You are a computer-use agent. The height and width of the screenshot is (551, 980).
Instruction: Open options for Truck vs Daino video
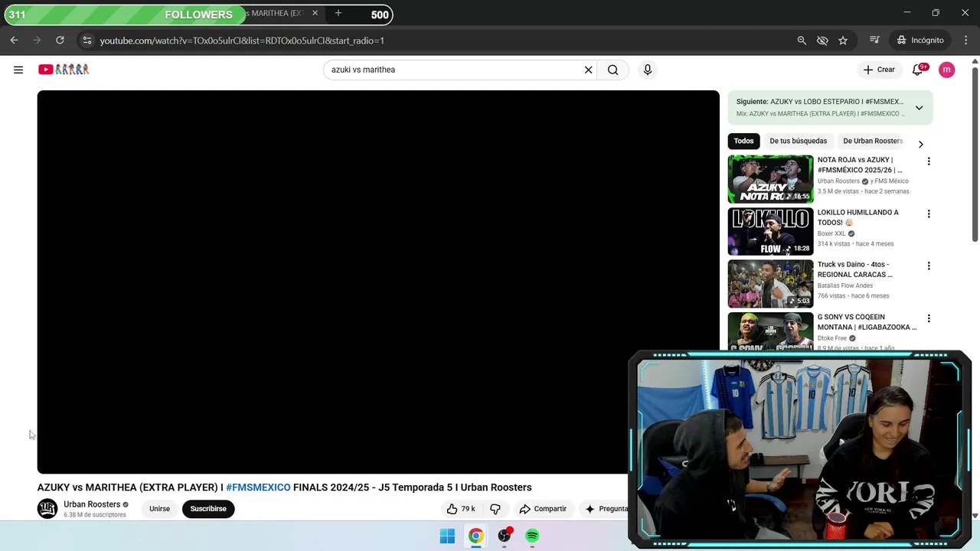click(929, 266)
